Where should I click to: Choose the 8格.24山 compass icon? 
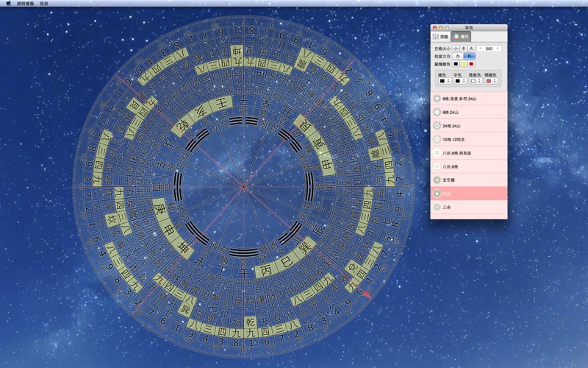coord(437,113)
